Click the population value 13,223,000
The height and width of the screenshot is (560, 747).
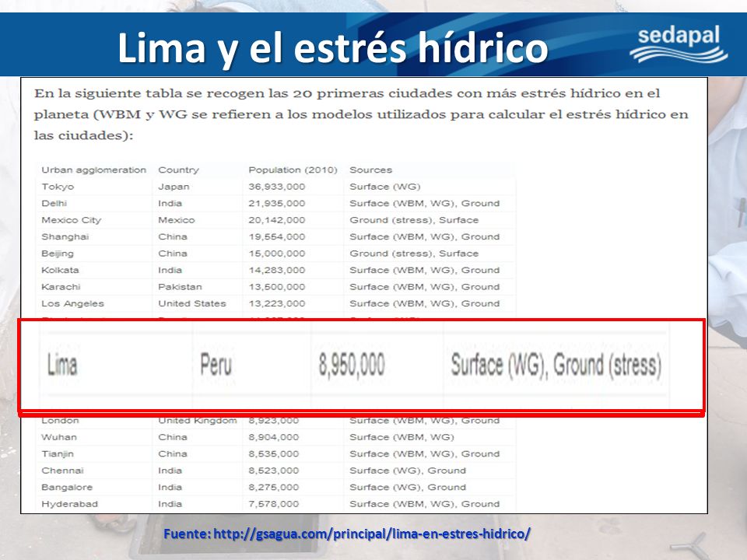pos(277,303)
